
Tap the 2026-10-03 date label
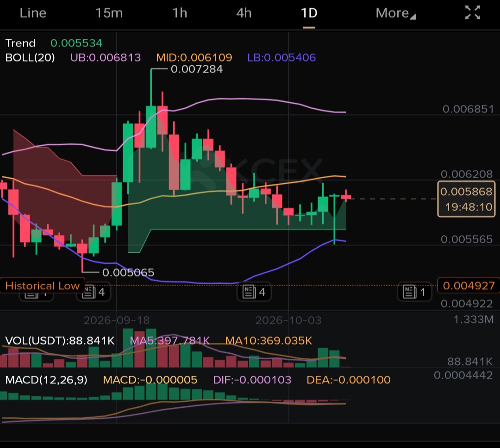288,320
